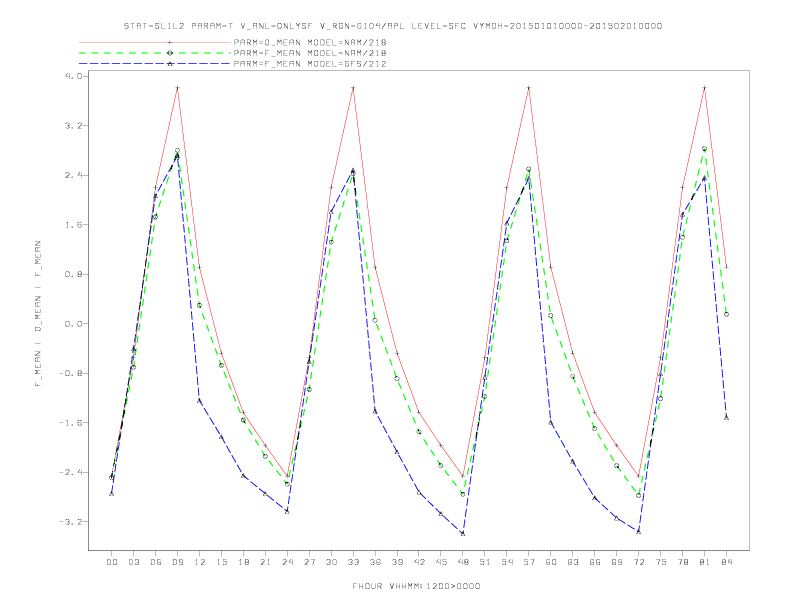792x612 pixels.
Task: Select the PARM=O_MEAN MODEL=NAM/218 legend label
Action: click(310, 42)
